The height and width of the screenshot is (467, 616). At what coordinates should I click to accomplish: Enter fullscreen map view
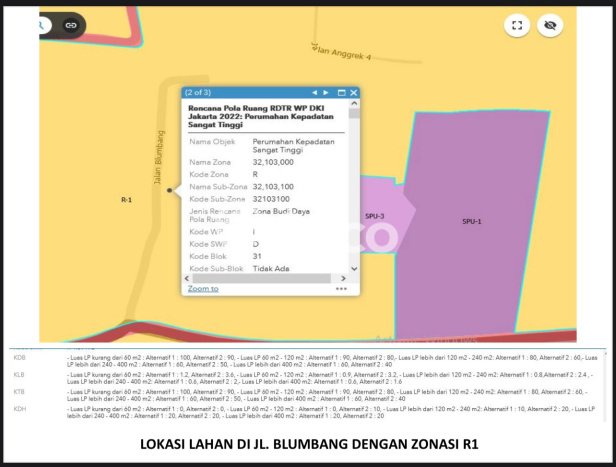click(517, 26)
